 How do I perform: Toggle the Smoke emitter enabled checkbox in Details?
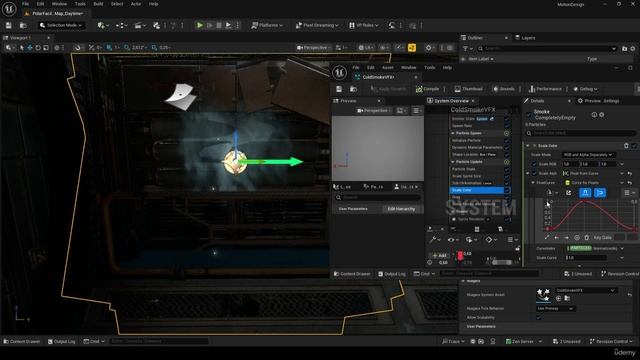(x=529, y=115)
